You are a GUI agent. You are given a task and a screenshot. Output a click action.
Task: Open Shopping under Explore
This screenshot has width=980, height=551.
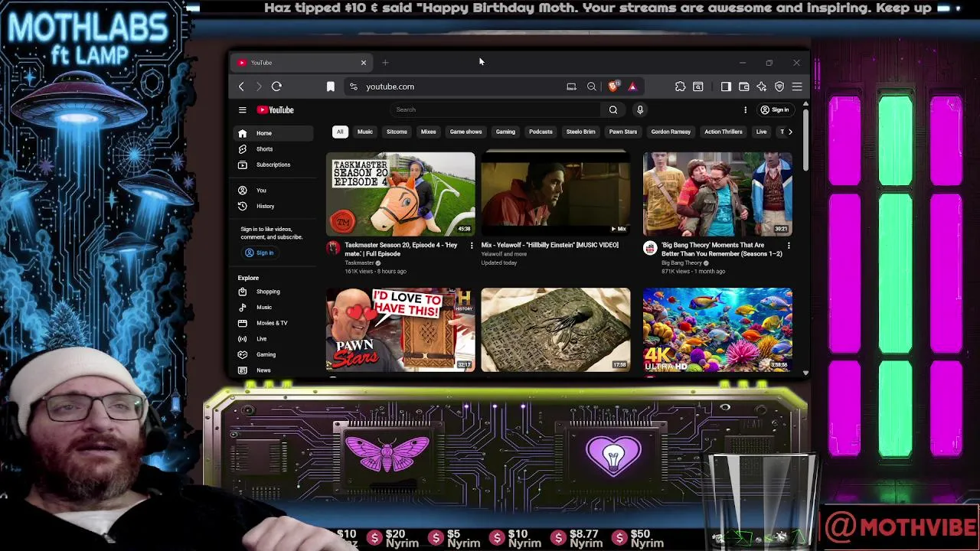coord(273,292)
